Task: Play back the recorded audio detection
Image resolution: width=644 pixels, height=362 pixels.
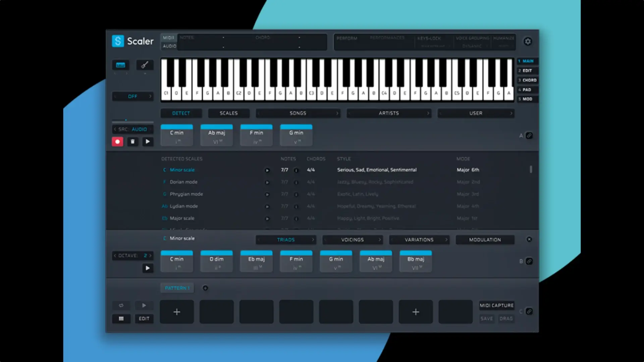Action: pos(148,142)
